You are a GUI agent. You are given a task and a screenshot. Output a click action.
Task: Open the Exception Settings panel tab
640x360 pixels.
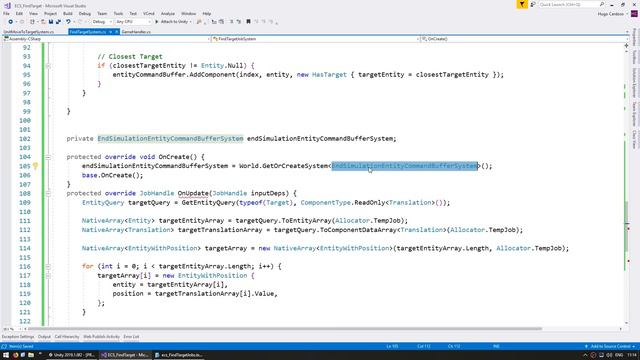point(18,337)
